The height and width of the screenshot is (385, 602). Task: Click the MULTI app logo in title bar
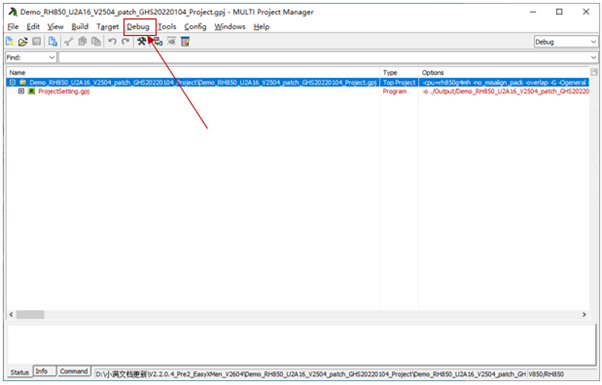pyautogui.click(x=13, y=12)
